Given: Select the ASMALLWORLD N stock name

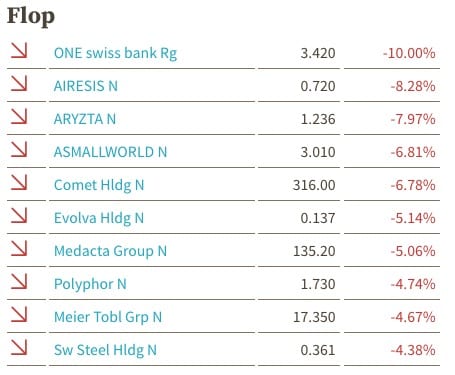Looking at the screenshot, I should (x=110, y=152).
